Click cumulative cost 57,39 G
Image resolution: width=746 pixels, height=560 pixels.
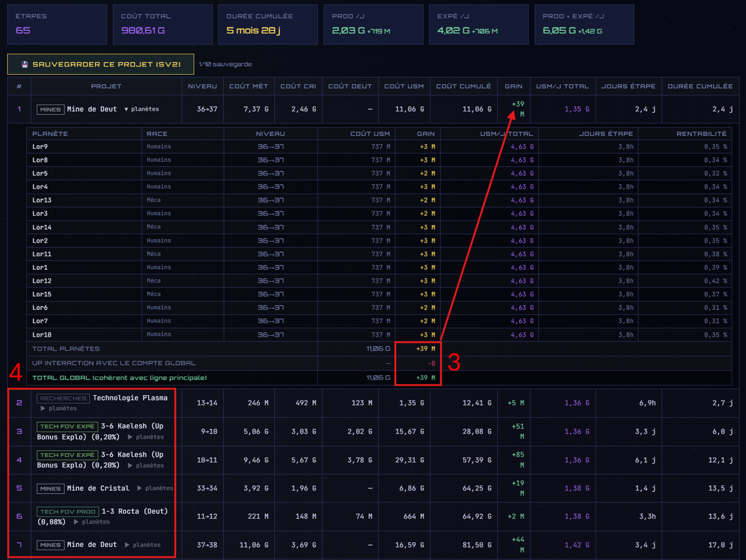pos(477,460)
